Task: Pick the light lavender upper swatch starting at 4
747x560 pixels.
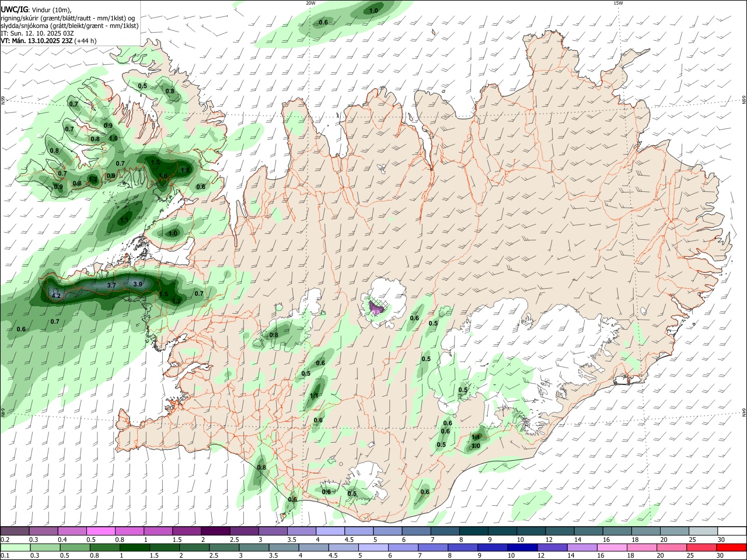Action: click(330, 531)
